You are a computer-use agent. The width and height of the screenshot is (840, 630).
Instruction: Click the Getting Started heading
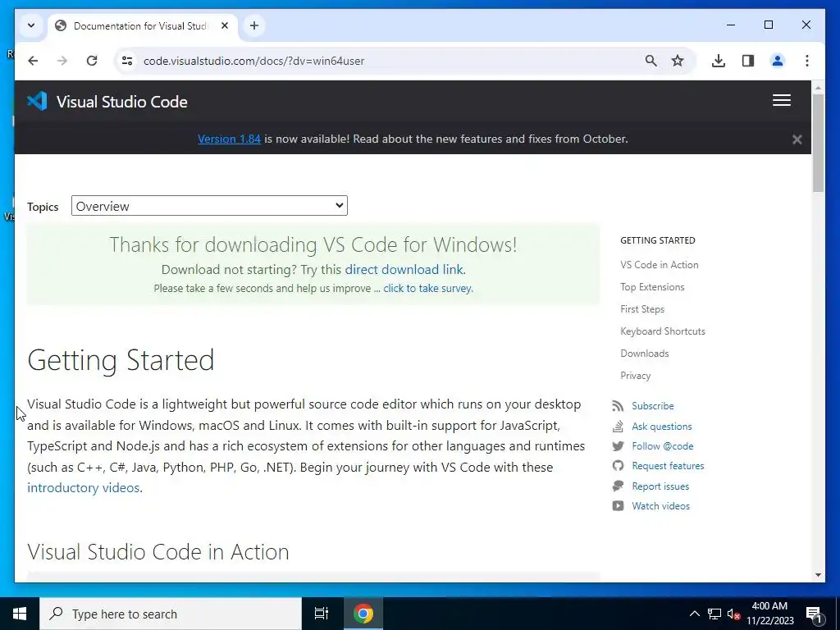click(x=121, y=360)
